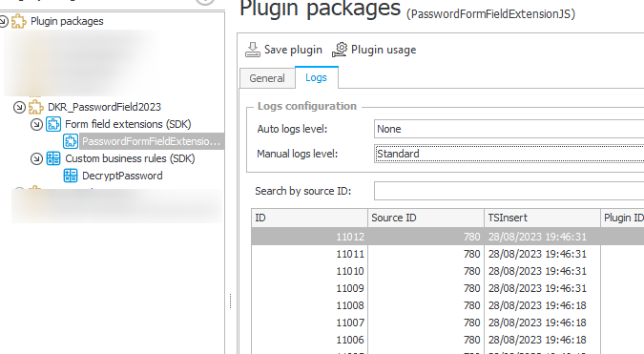644x354 pixels.
Task: Click the Plugin usage hand-gear icon
Action: 340,50
